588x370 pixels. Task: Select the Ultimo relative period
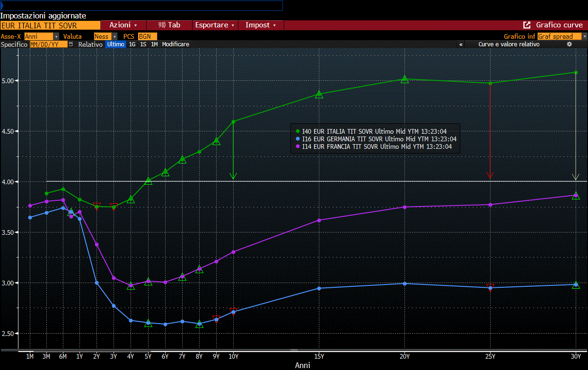point(115,44)
